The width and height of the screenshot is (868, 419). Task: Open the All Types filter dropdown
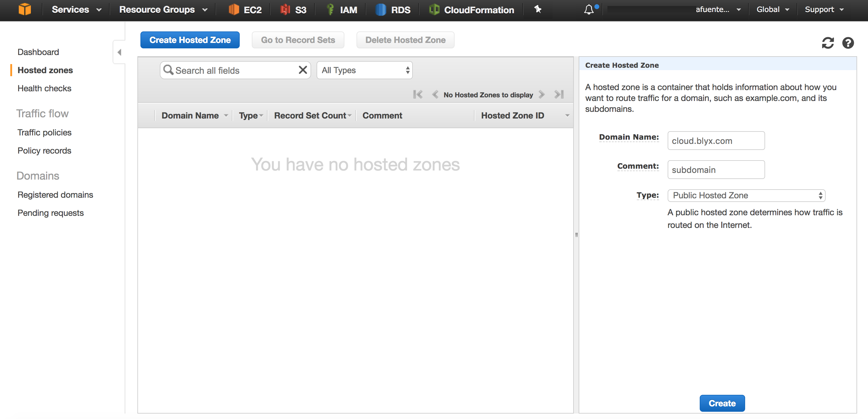pyautogui.click(x=364, y=70)
